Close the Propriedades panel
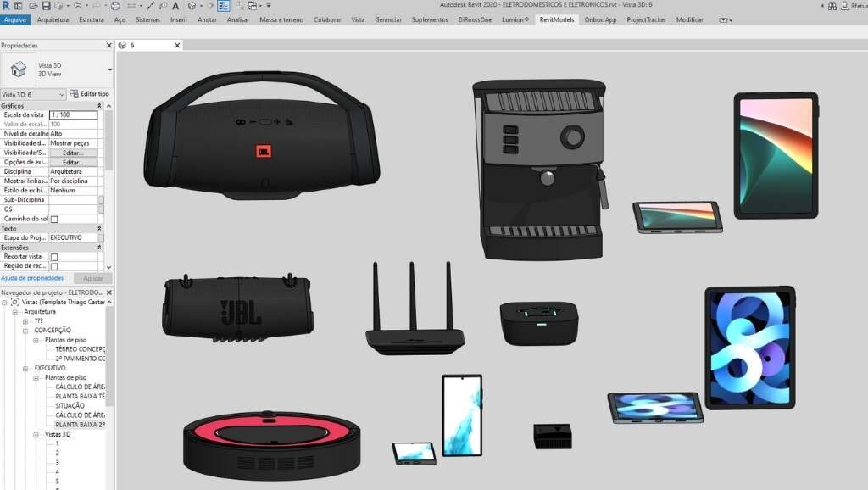This screenshot has width=868, height=490. point(108,46)
